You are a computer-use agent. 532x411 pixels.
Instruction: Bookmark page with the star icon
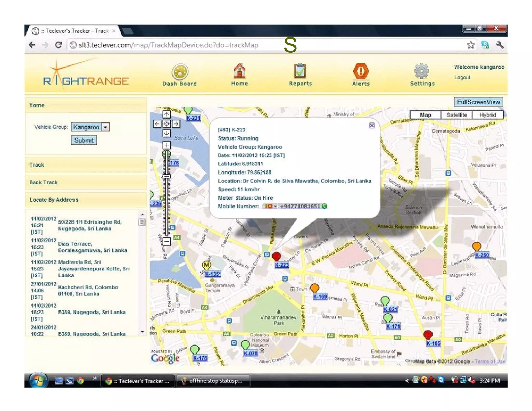point(470,45)
